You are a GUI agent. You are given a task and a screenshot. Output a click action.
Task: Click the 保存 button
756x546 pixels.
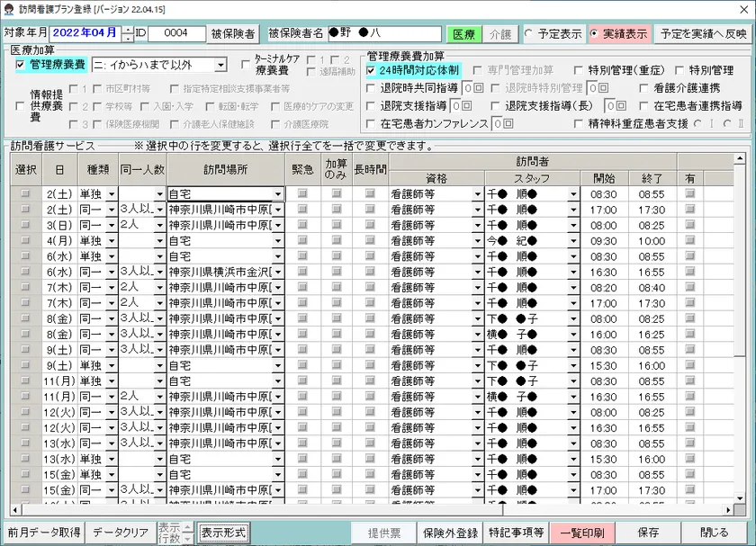click(648, 532)
